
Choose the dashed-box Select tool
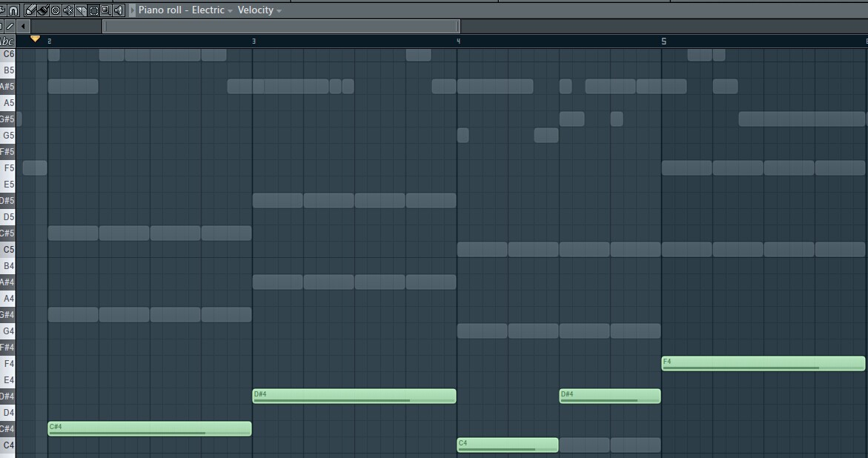pyautogui.click(x=93, y=10)
